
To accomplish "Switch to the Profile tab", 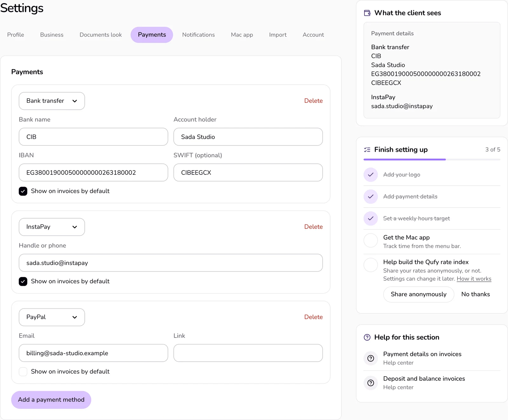I will click(16, 35).
